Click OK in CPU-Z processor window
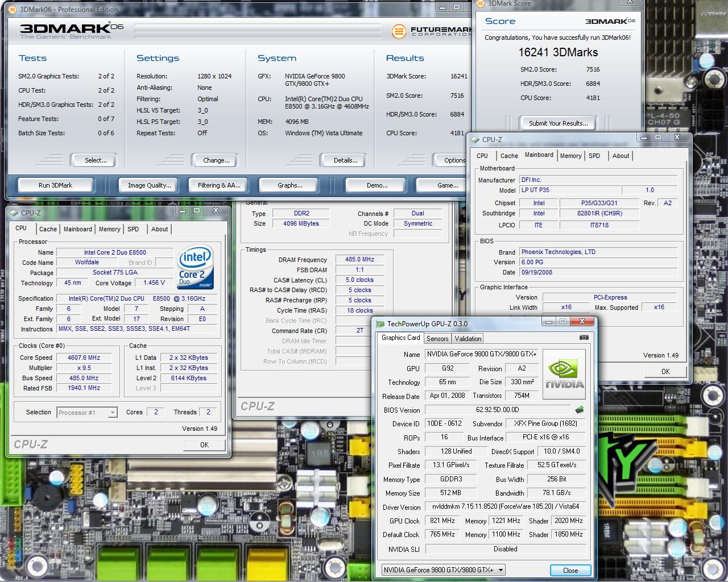Image resolution: width=728 pixels, height=582 pixels. point(204,445)
